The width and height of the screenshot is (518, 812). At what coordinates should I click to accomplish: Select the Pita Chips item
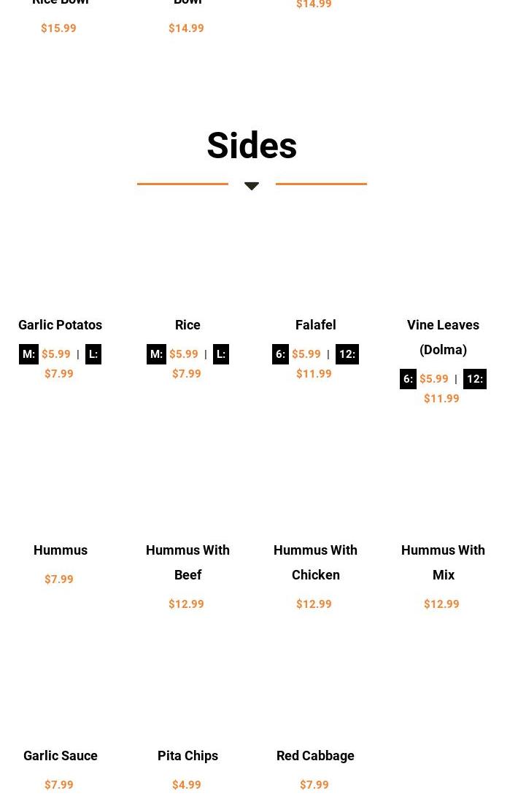[x=188, y=756]
